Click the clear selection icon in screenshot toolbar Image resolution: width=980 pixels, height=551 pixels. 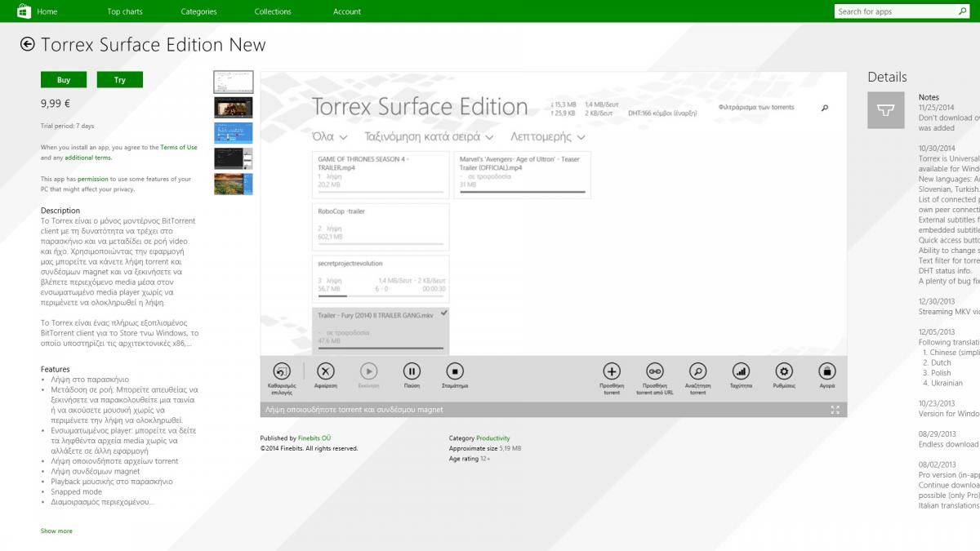(x=282, y=371)
